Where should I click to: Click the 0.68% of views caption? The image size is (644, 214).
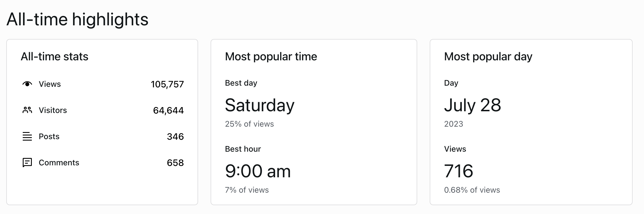coord(472,190)
